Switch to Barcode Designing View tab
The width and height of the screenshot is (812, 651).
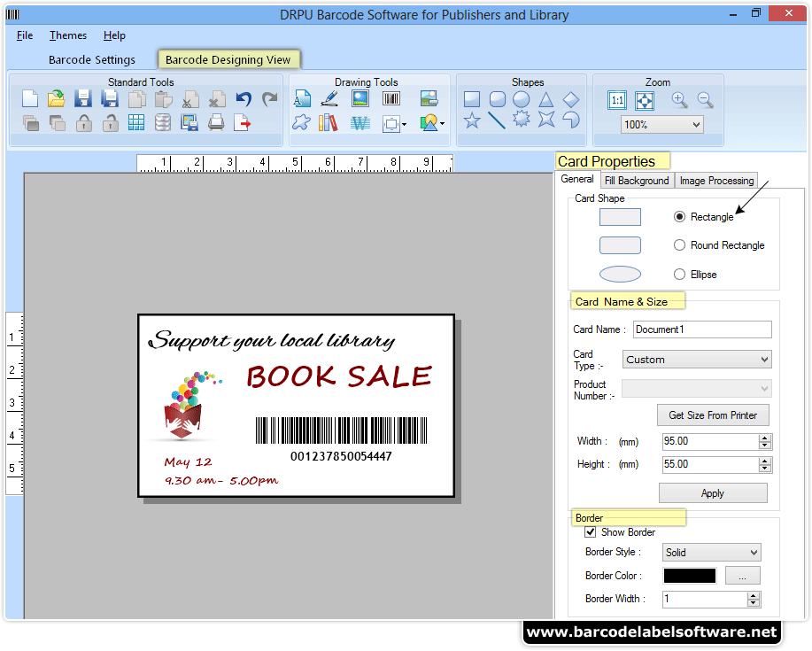[x=228, y=59]
